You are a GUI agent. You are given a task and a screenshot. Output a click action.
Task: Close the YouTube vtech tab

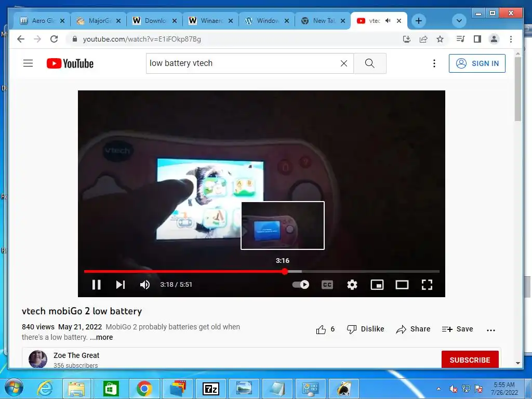[x=399, y=21]
